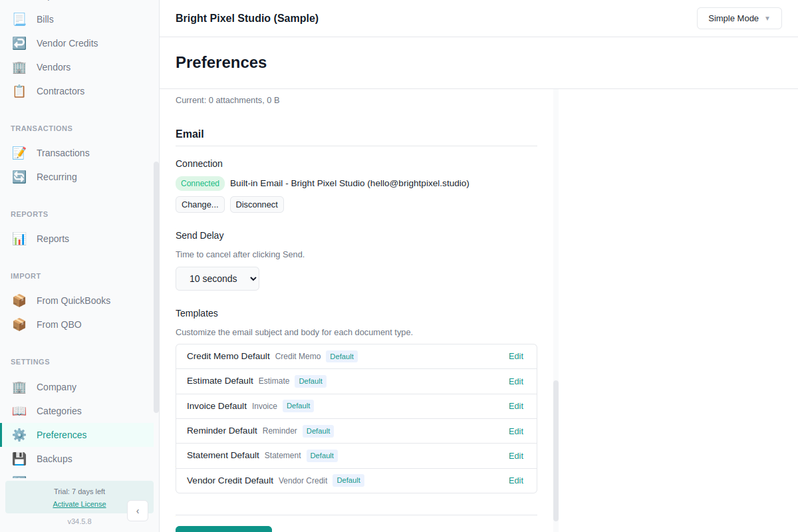Open the Send Delay dropdown showing 10 seconds

pyautogui.click(x=217, y=279)
